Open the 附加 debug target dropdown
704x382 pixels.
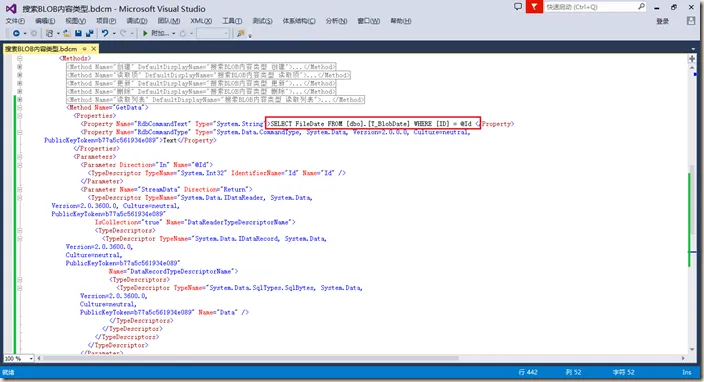click(174, 34)
